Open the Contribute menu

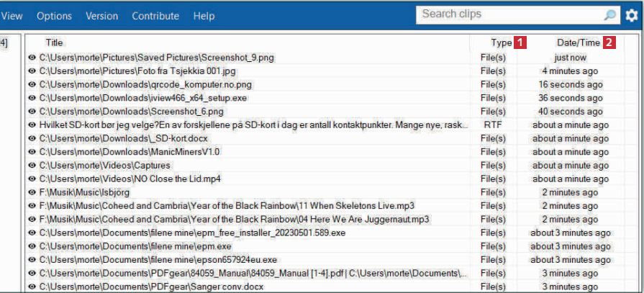pyautogui.click(x=155, y=16)
